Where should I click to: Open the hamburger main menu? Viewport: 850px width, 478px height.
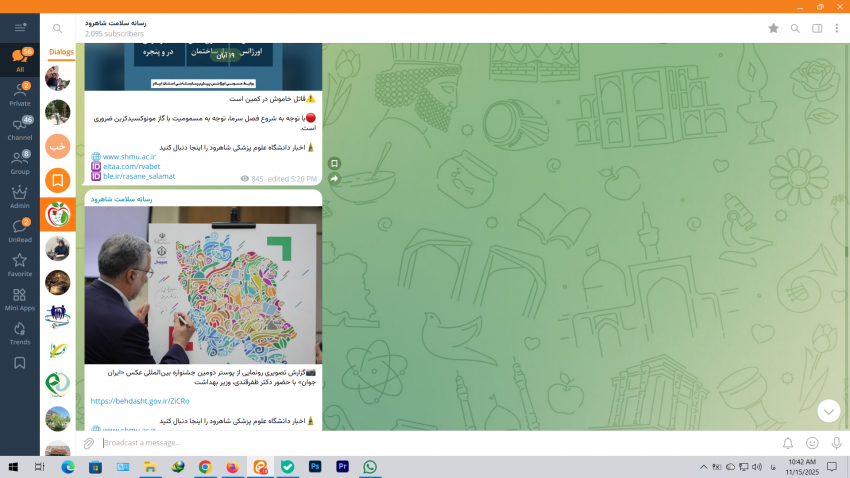pyautogui.click(x=19, y=28)
